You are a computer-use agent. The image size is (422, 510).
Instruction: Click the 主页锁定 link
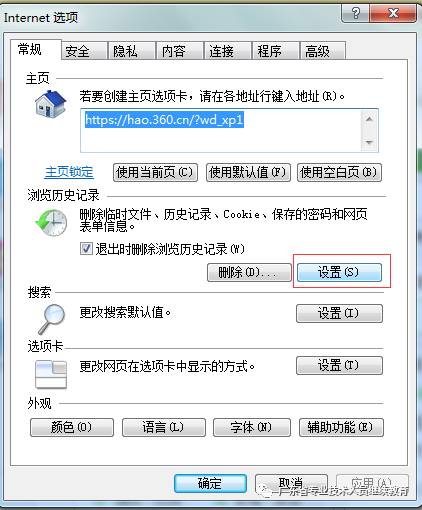[x=69, y=172]
